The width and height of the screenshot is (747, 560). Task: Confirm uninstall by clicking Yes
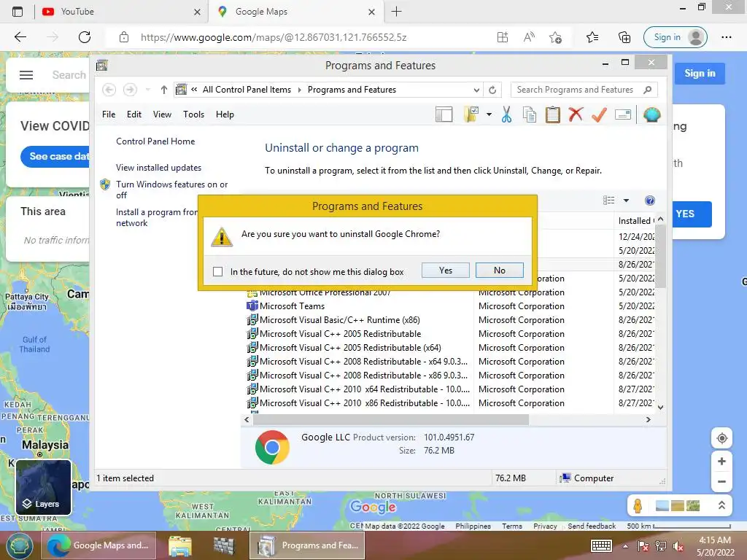click(446, 271)
